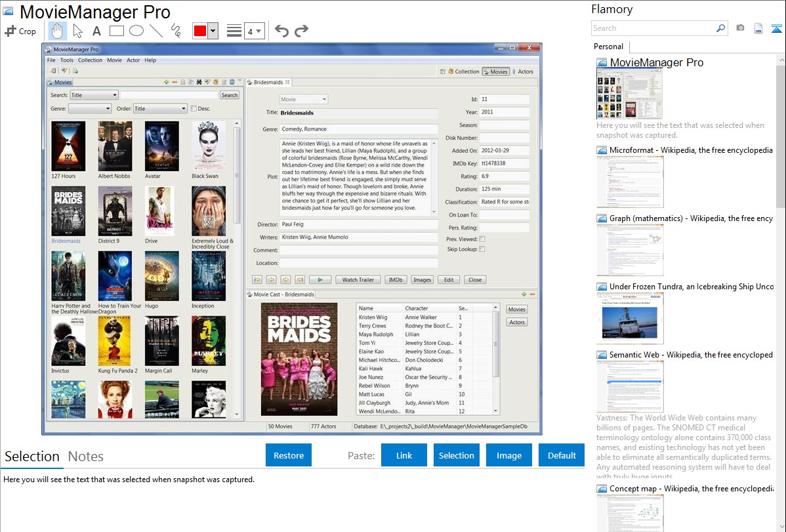Viewport: 786px width, 532px height.
Task: Select the freehand curve drawing tool
Action: 176,31
